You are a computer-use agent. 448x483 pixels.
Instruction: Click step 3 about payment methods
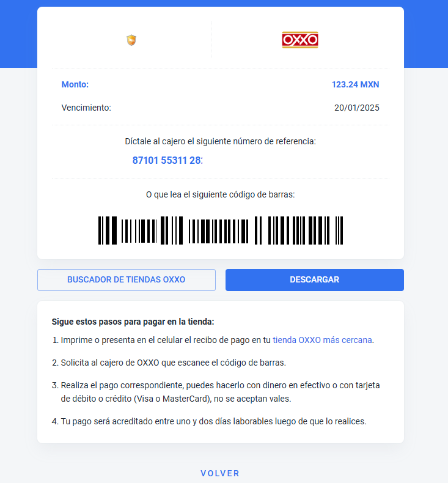click(x=216, y=392)
